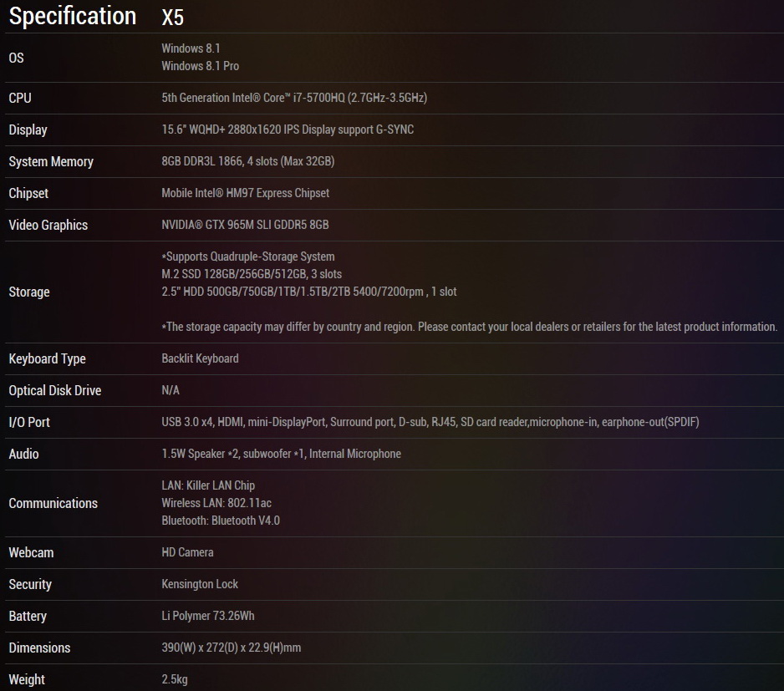Click the "USB 3.0 x4, HDMI" ports value
The height and width of the screenshot is (691, 784).
pyautogui.click(x=430, y=422)
